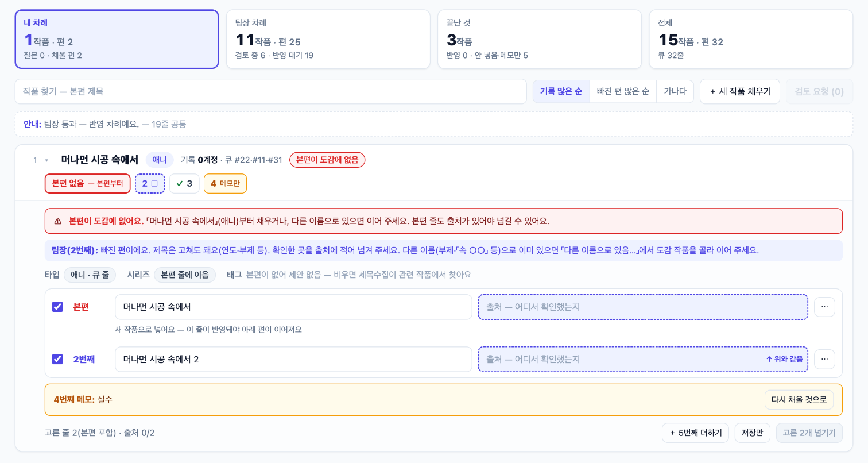Sort the list by 가나다

[675, 91]
